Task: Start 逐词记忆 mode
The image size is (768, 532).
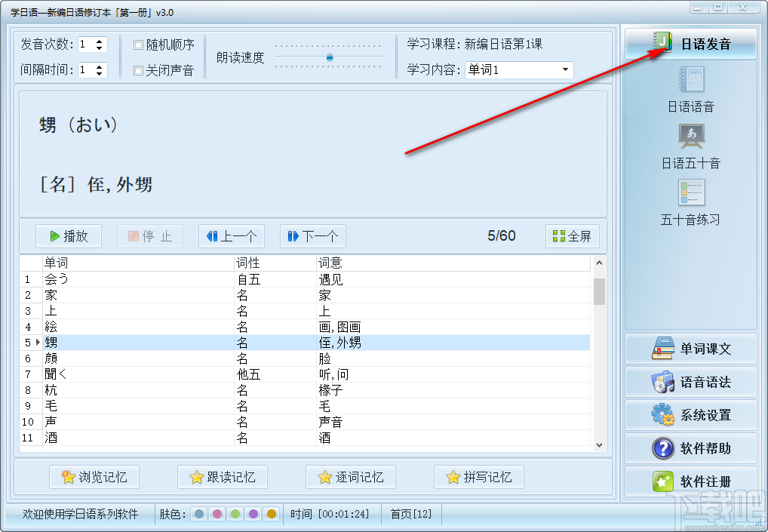Action: click(351, 477)
